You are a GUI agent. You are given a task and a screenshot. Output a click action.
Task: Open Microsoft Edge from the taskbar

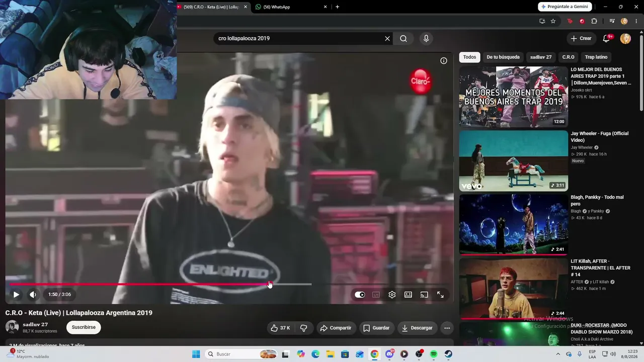click(315, 354)
